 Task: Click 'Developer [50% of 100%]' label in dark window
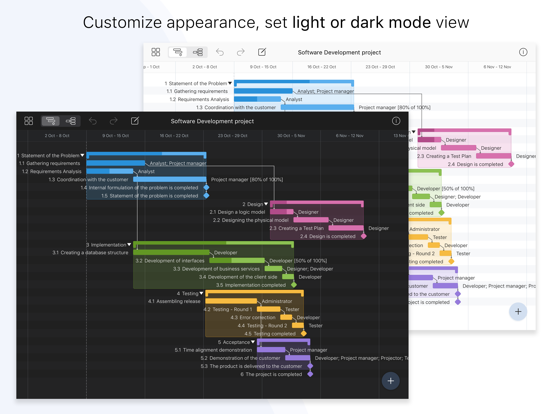click(x=298, y=261)
